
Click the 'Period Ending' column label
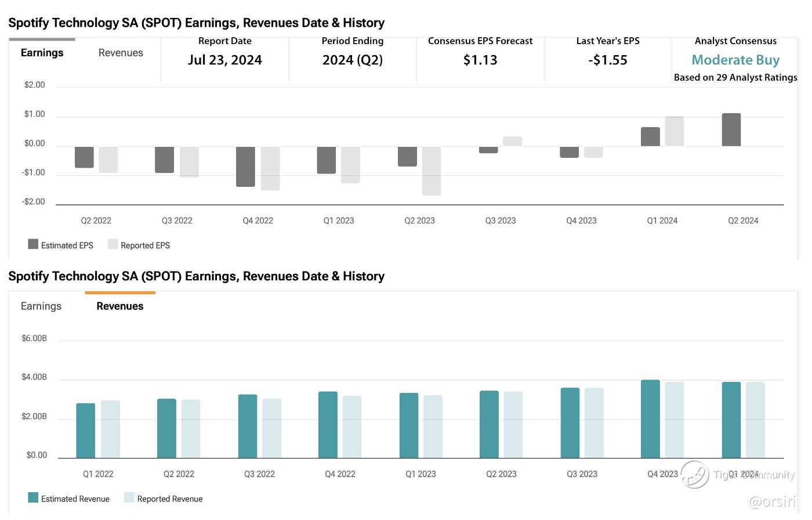[353, 41]
